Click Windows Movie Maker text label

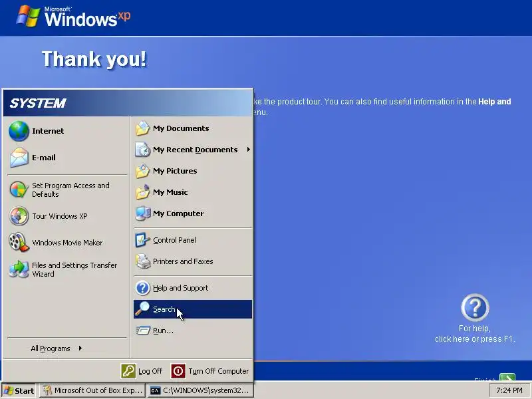point(67,243)
